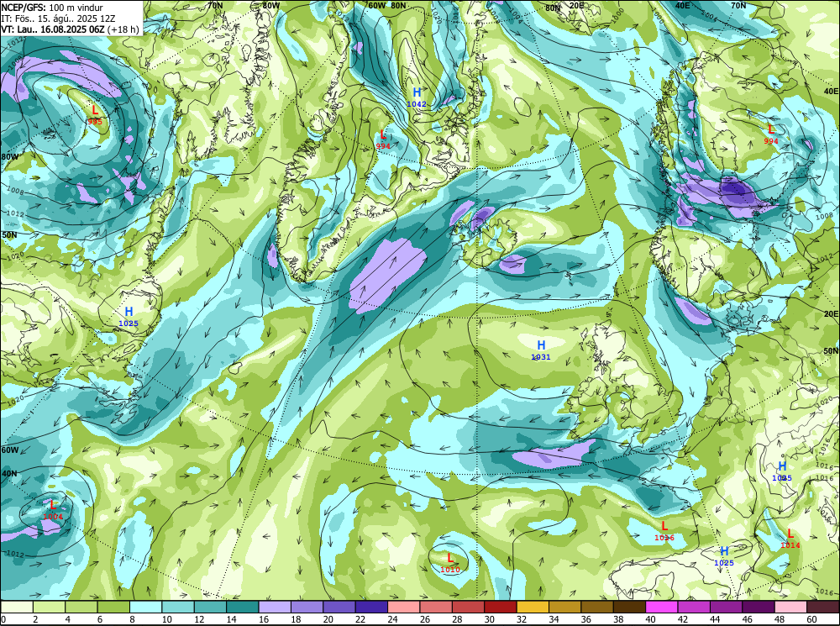Pick the legend swatch between 14 and 16
The height and width of the screenshot is (626, 840).
click(x=243, y=607)
